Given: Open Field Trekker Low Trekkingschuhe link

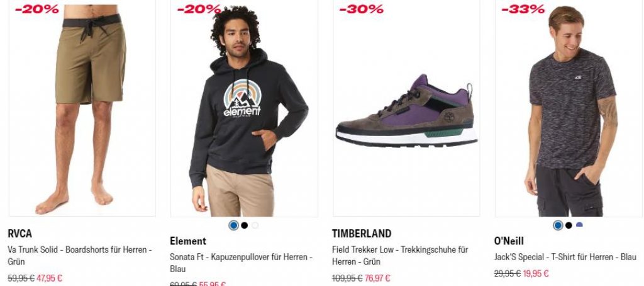Looking at the screenshot, I should coord(400,256).
